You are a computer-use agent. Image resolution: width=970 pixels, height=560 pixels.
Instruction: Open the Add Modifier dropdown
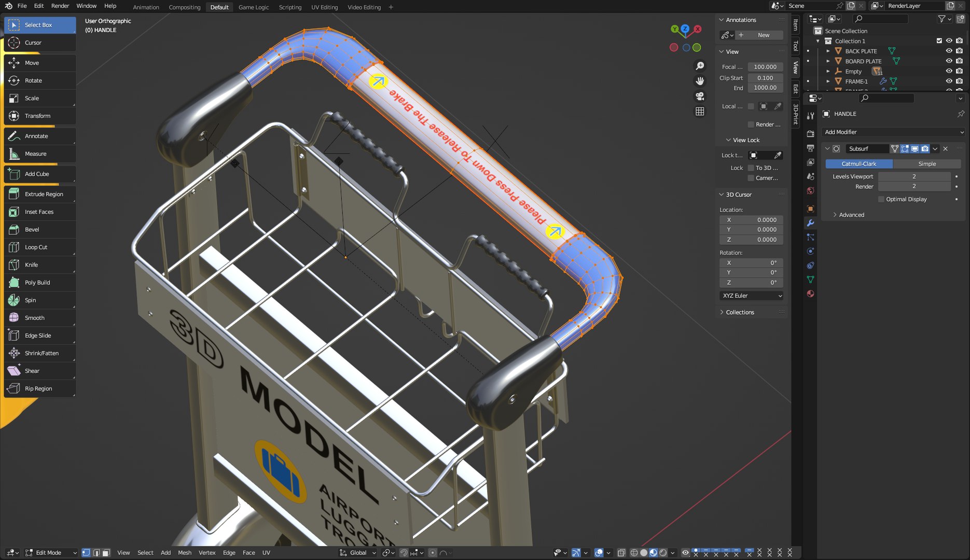pyautogui.click(x=893, y=132)
